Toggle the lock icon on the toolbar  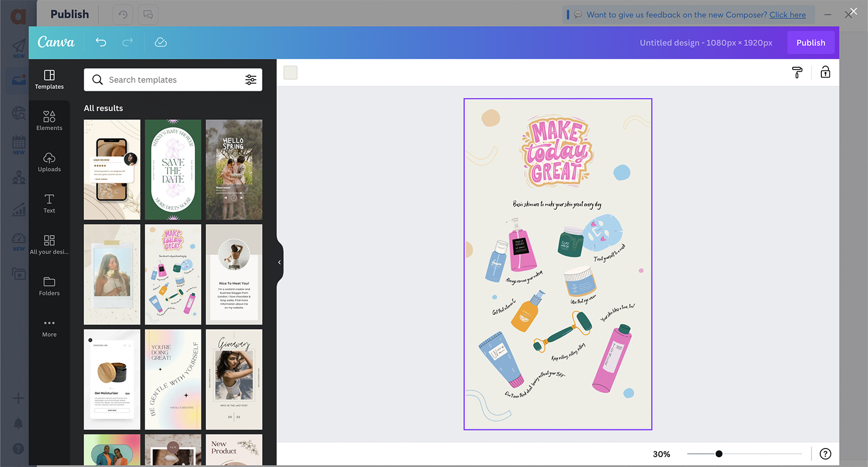(x=825, y=72)
